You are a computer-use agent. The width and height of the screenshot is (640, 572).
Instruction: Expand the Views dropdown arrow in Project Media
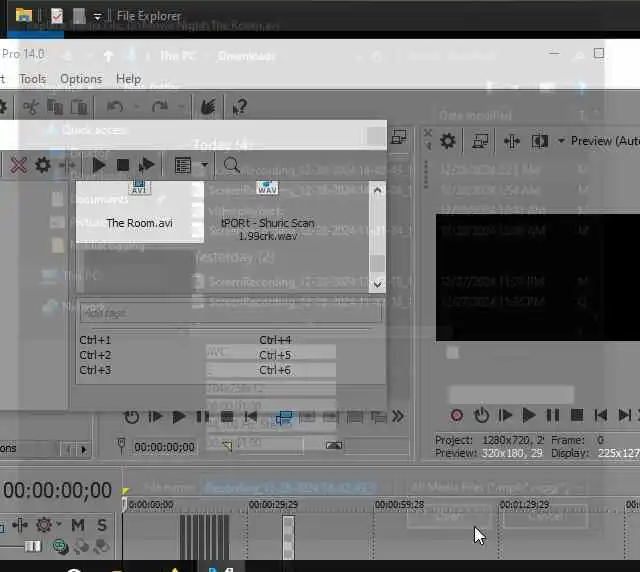tap(204, 165)
